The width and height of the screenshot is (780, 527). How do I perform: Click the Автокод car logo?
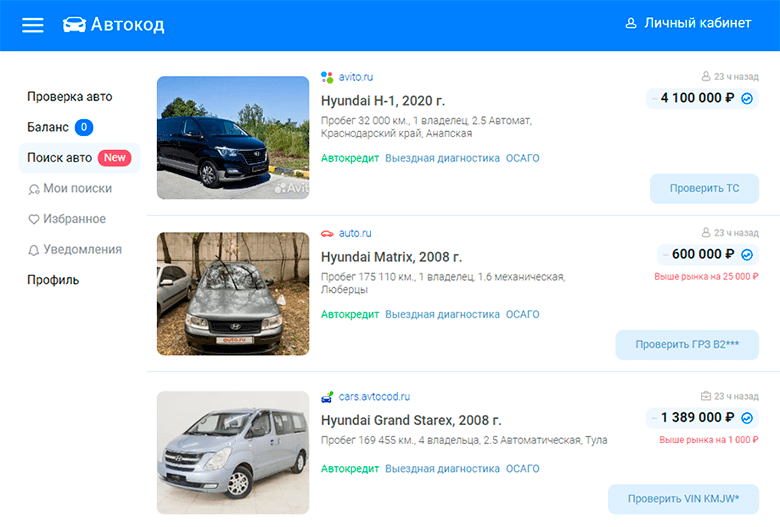[x=74, y=24]
